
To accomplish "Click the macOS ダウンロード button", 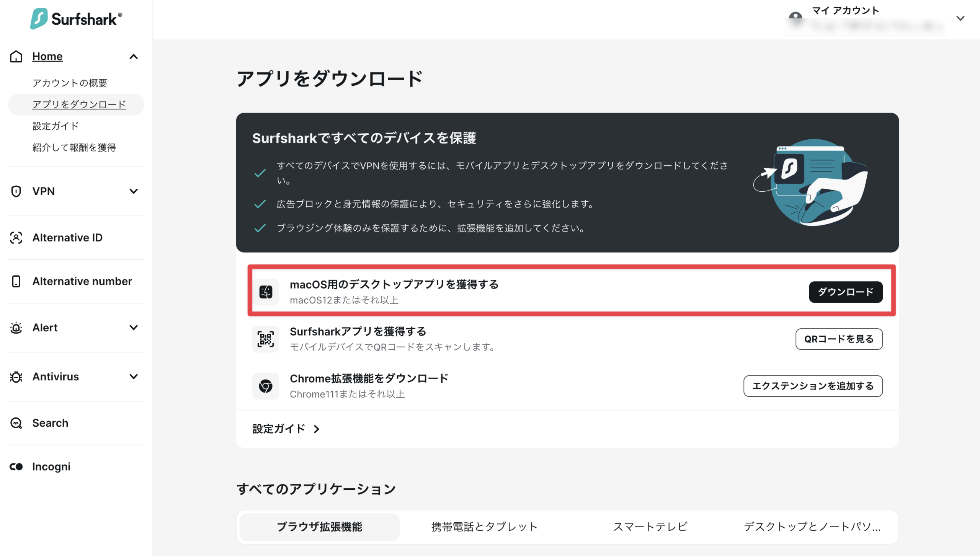I will click(x=846, y=292).
